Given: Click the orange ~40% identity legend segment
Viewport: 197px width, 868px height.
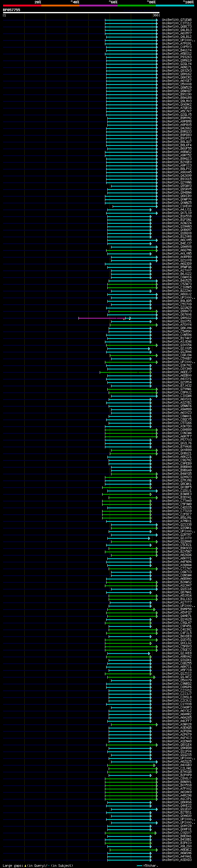Looking at the screenshot, I should point(60,6).
